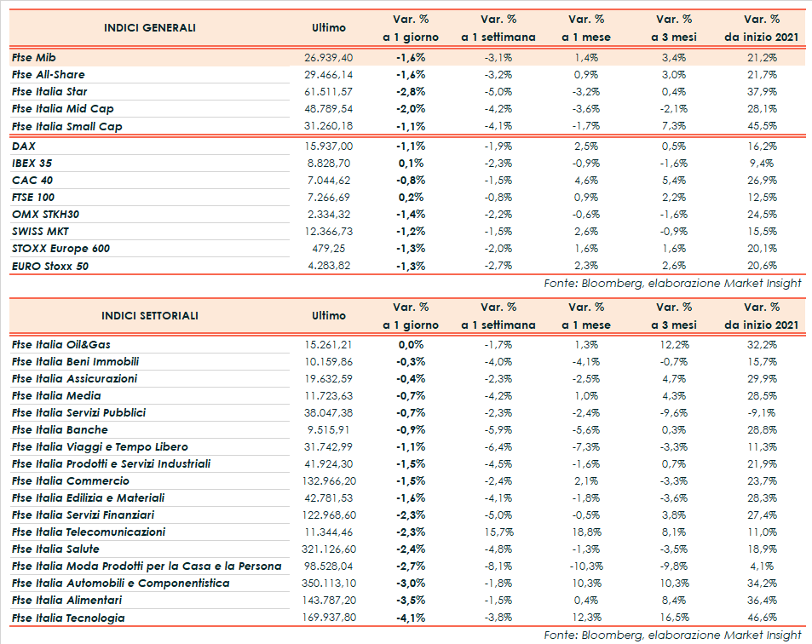Viewport: 812px width, 644px height.
Task: Select the Ftse Italia Star row label
Action: click(x=50, y=91)
